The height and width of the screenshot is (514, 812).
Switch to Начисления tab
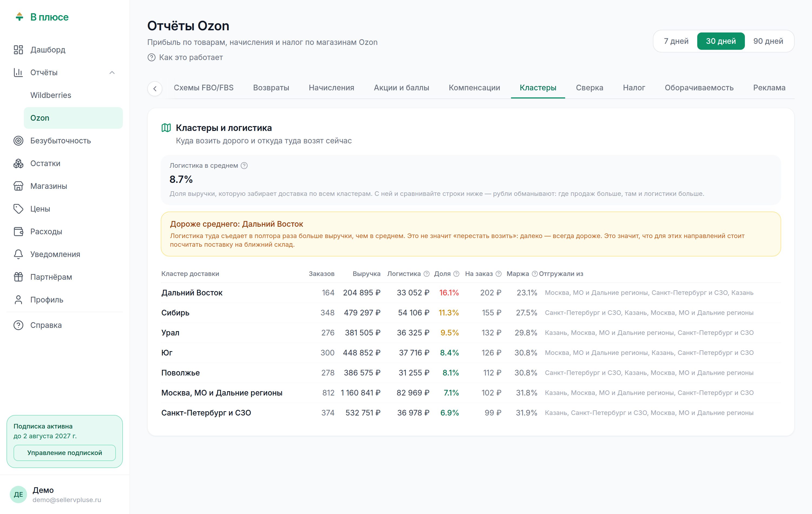pyautogui.click(x=332, y=88)
